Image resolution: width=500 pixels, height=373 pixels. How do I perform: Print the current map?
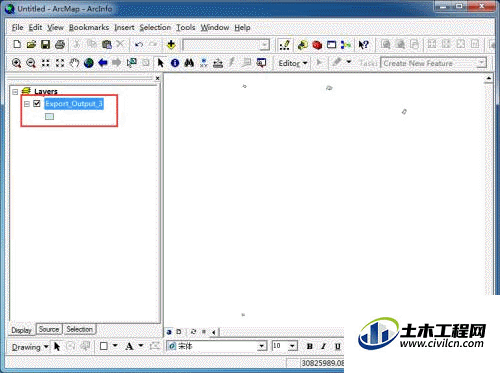click(x=60, y=44)
